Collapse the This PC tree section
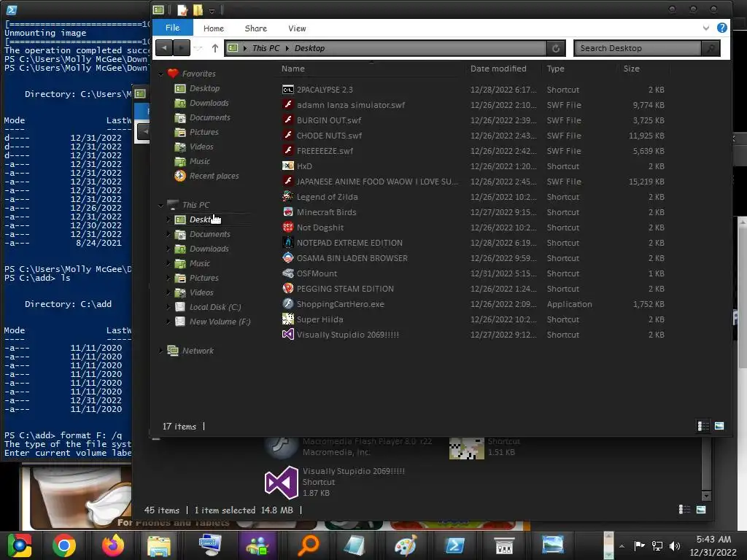The width and height of the screenshot is (747, 560). 161,205
